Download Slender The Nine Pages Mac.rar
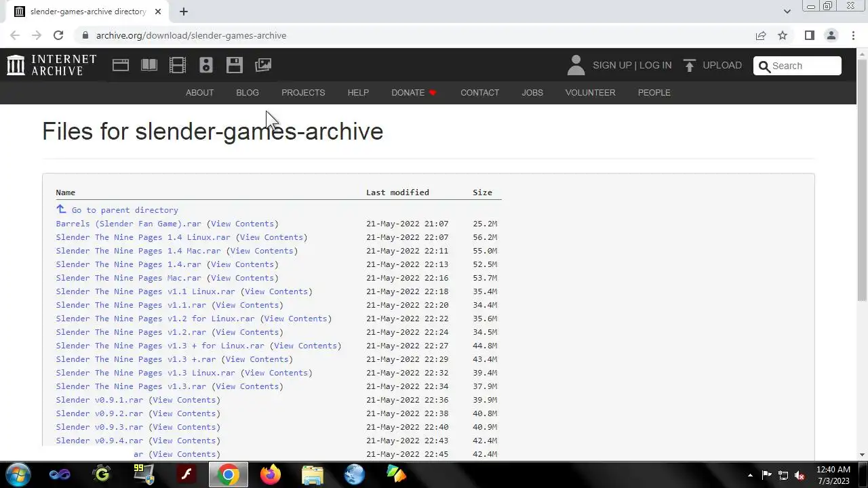The image size is (868, 488). [128, 278]
